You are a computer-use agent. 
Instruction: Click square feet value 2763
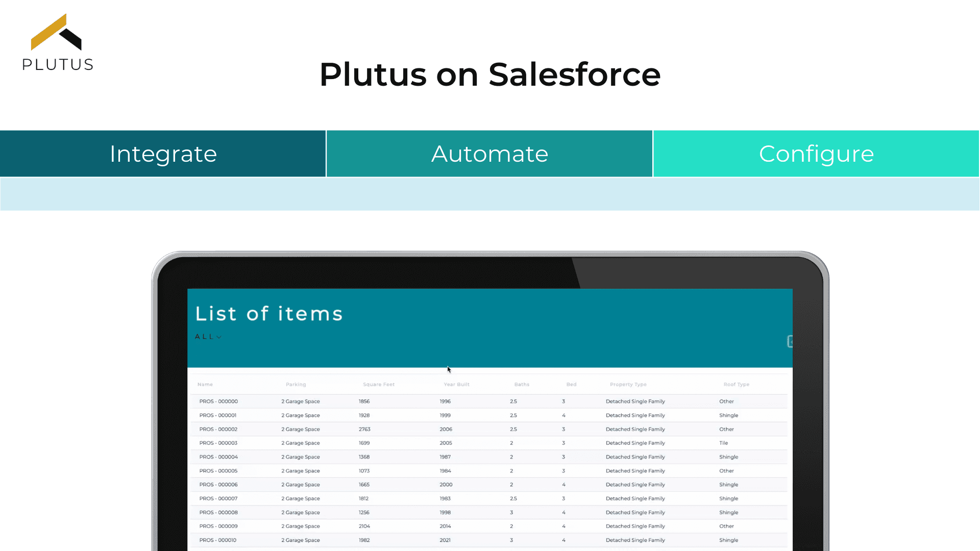point(364,429)
